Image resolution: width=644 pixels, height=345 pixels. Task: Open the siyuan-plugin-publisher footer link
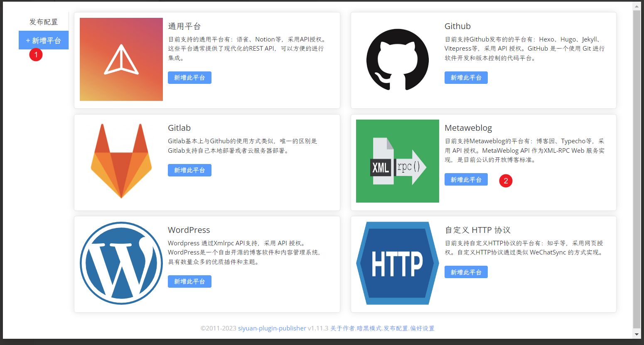272,328
